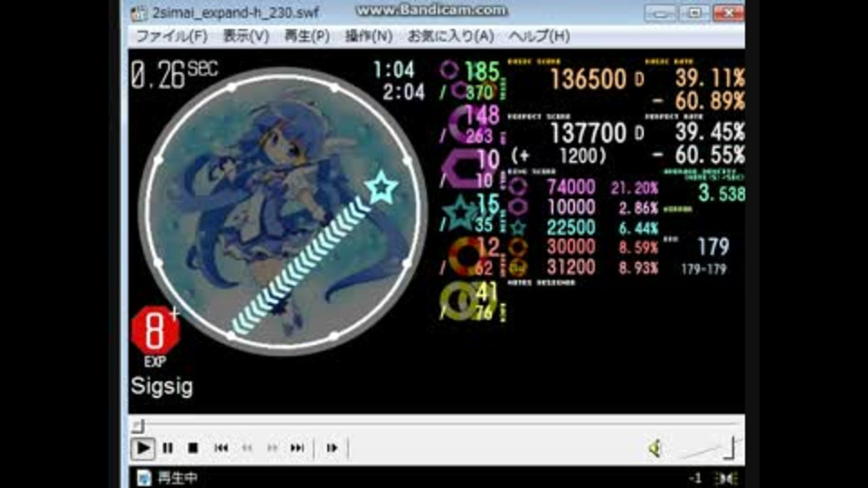868x488 pixels.
Task: Skip to the next item
Action: pyautogui.click(x=297, y=448)
